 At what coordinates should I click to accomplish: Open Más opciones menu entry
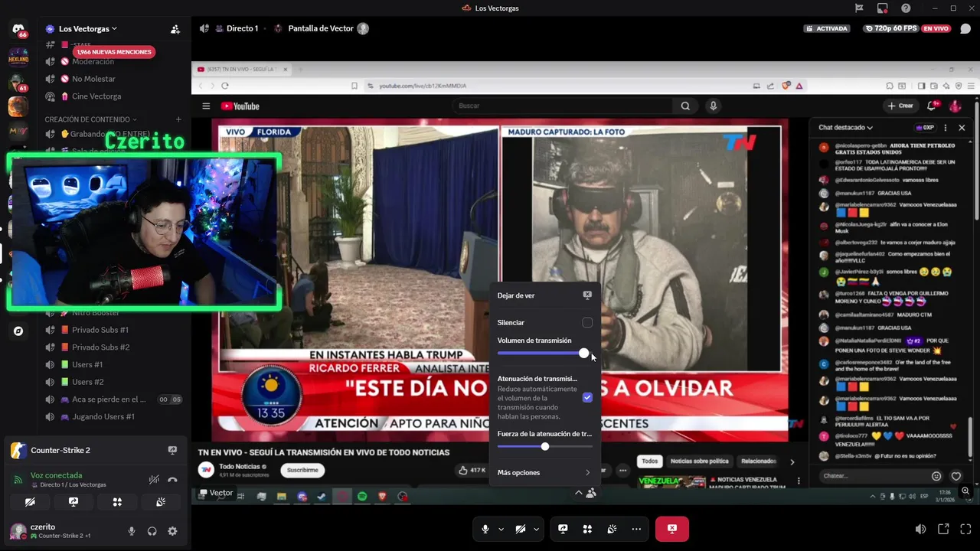coord(544,473)
